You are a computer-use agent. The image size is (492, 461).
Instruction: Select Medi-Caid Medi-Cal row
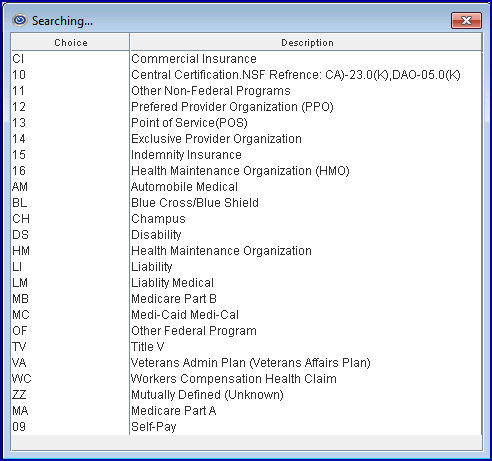[247, 315]
